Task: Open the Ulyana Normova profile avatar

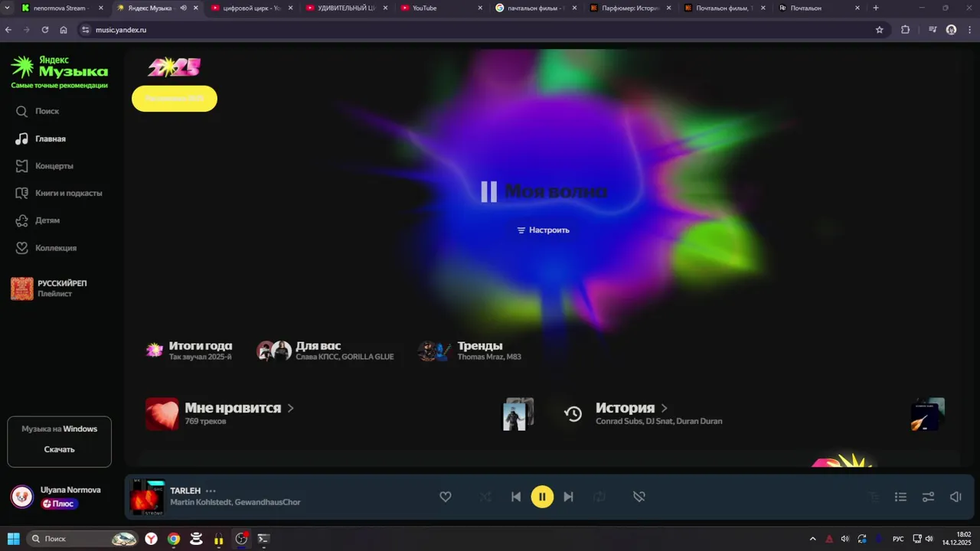Action: (22, 497)
